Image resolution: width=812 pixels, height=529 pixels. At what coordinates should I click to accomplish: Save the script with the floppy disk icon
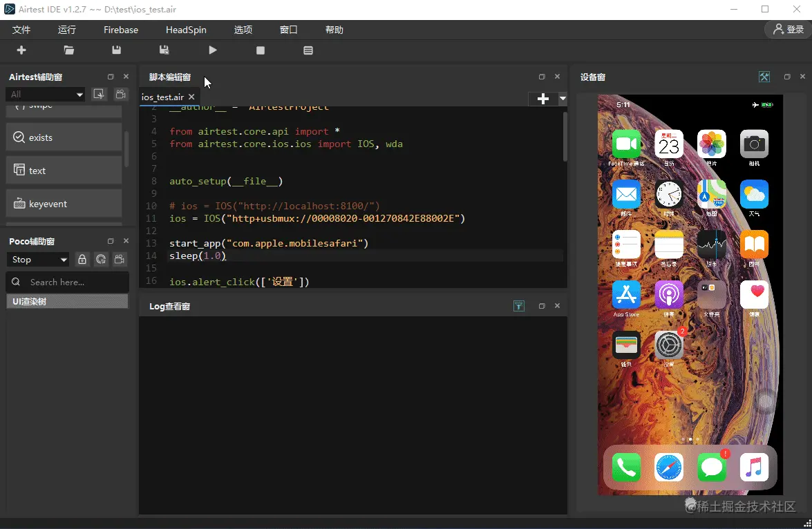117,50
